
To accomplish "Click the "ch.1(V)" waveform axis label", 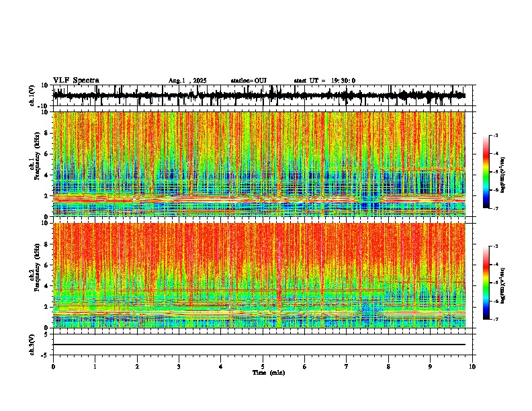I will (x=32, y=95).
